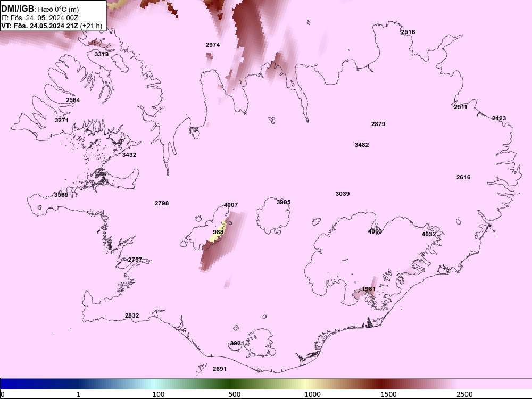Screen dimensions: 532x399
Task: Click the height value 4063
Action: pyautogui.click(x=375, y=232)
